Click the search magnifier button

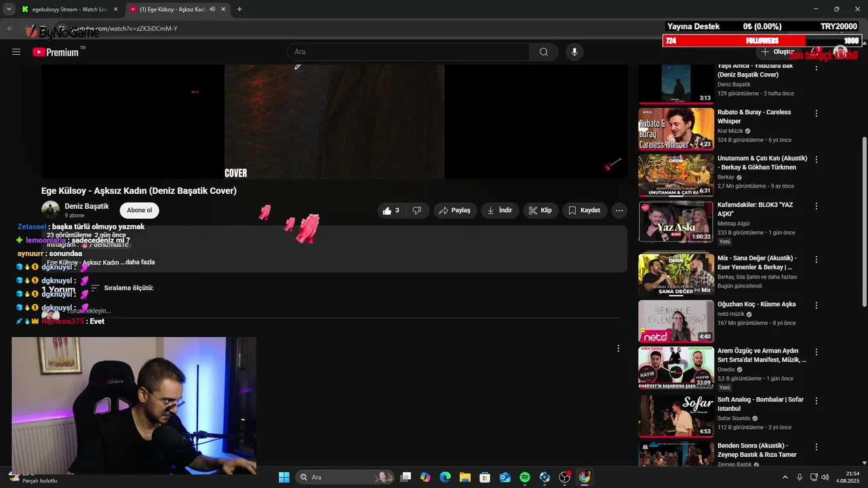tap(544, 52)
